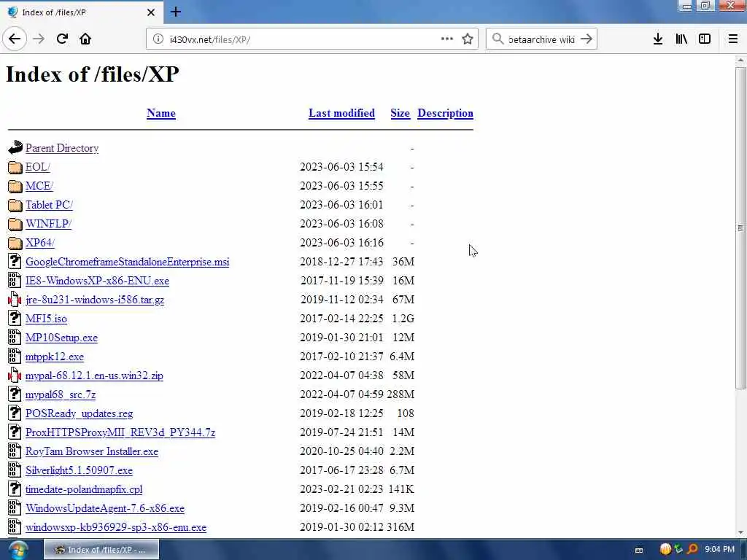Go to the Home page

click(85, 39)
